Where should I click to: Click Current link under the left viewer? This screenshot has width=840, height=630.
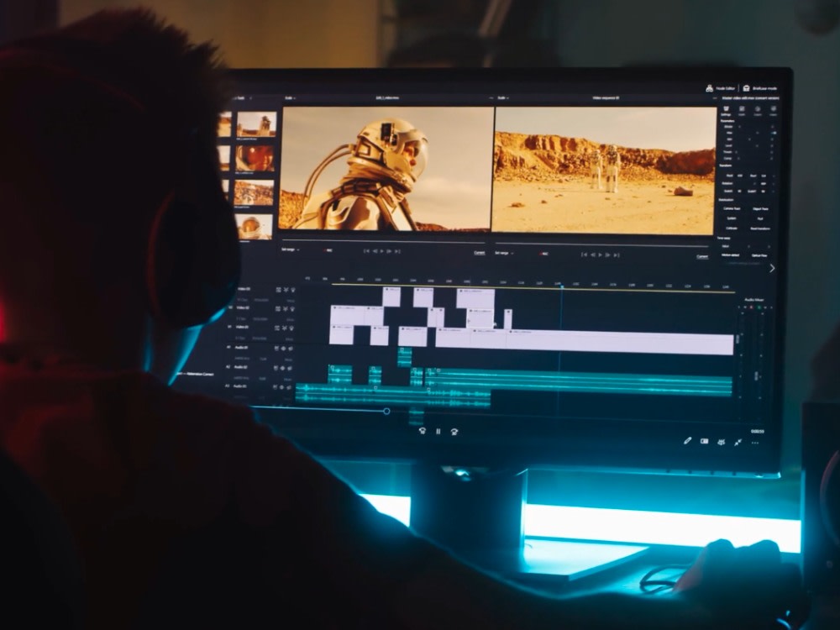pos(480,253)
